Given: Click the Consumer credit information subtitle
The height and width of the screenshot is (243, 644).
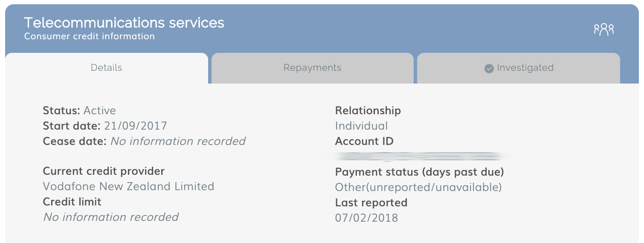Looking at the screenshot, I should (x=90, y=36).
